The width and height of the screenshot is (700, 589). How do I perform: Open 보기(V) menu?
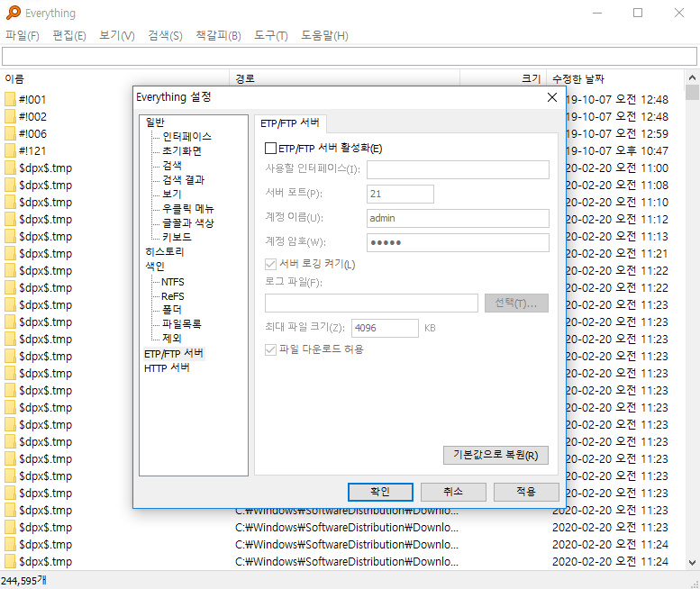pyautogui.click(x=116, y=35)
